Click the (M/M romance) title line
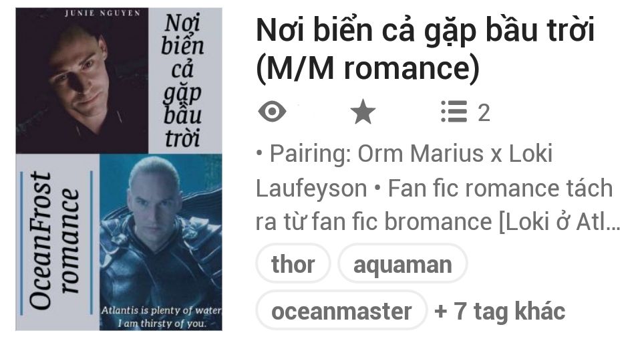The height and width of the screenshot is (343, 644). coord(367,68)
